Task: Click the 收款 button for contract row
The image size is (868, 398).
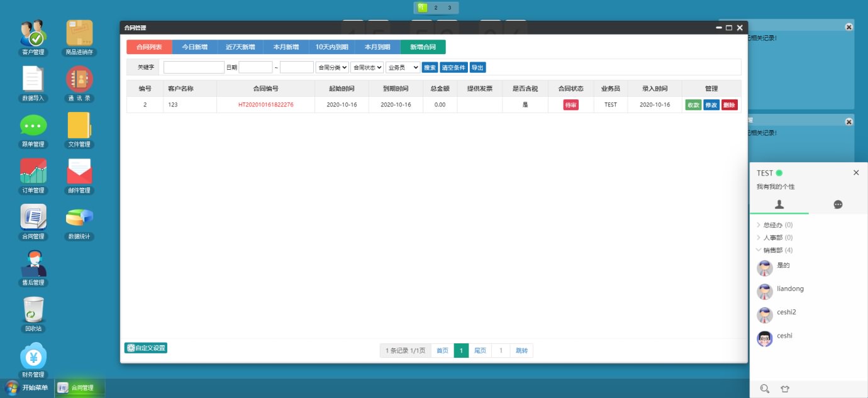Action: point(693,105)
